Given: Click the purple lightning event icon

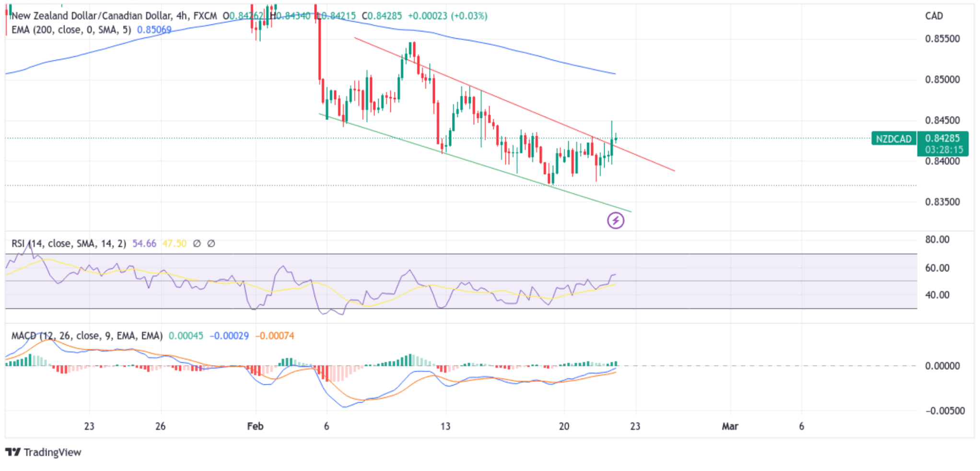Looking at the screenshot, I should [616, 221].
